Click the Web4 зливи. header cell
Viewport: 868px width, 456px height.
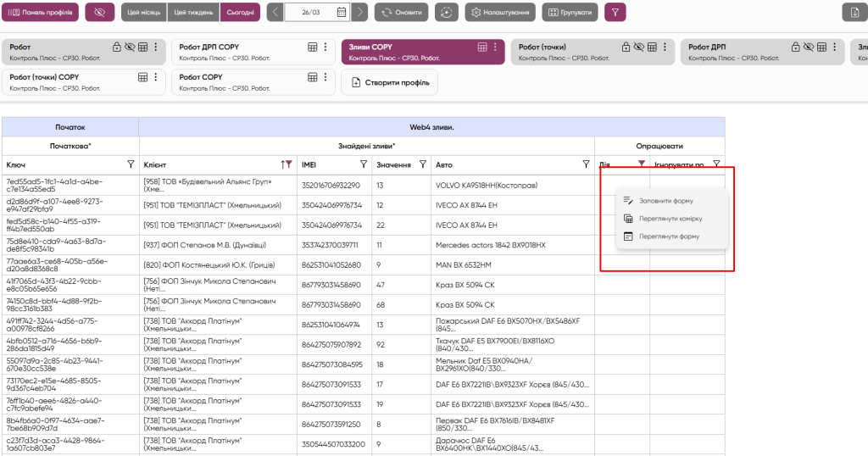pyautogui.click(x=431, y=127)
